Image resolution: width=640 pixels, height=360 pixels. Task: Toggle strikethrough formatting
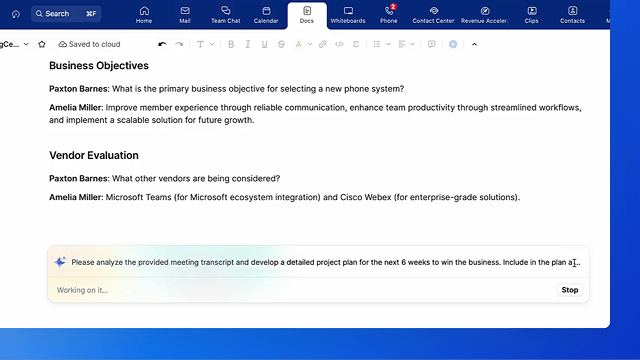[281, 44]
